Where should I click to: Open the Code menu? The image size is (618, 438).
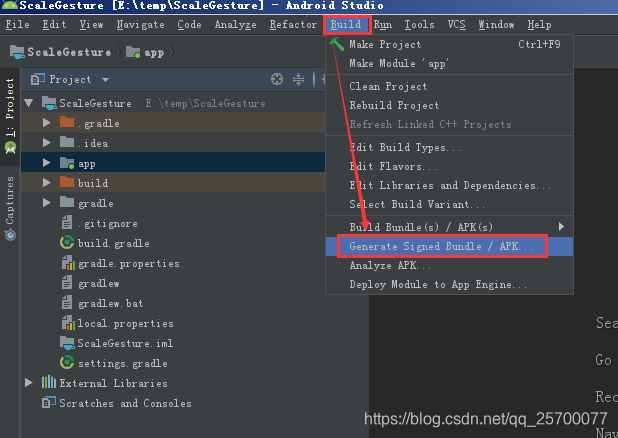(189, 24)
